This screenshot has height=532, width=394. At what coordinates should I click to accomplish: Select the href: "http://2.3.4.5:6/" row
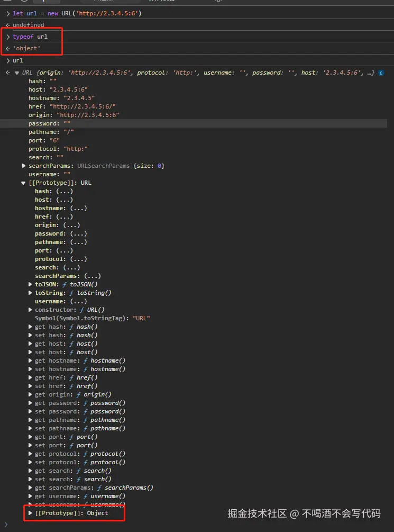tap(72, 106)
